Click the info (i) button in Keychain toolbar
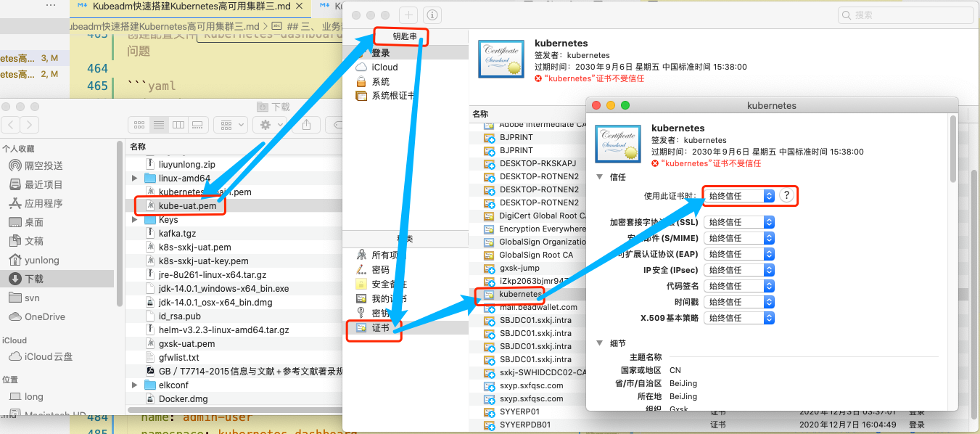 tap(432, 15)
